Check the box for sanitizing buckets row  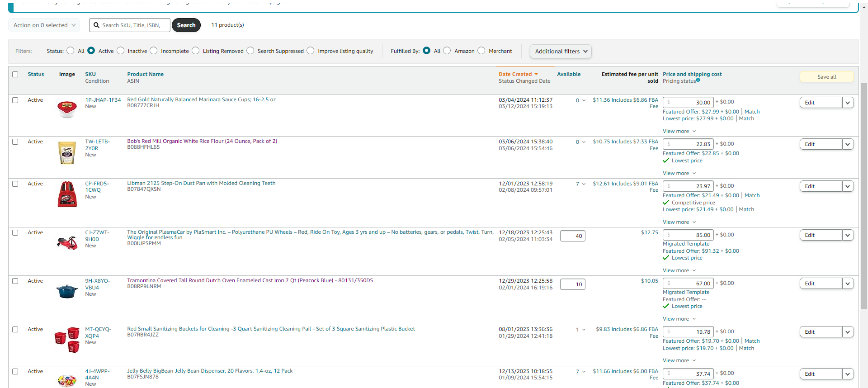pyautogui.click(x=15, y=329)
